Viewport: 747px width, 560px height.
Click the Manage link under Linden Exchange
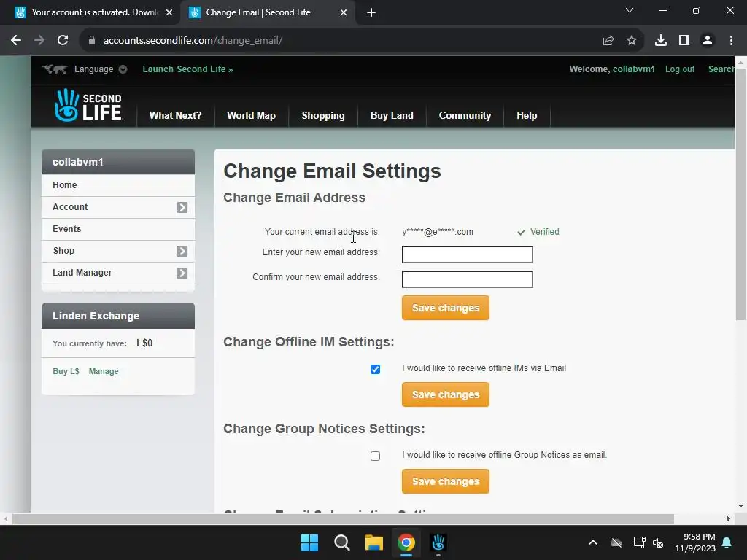[x=104, y=371]
